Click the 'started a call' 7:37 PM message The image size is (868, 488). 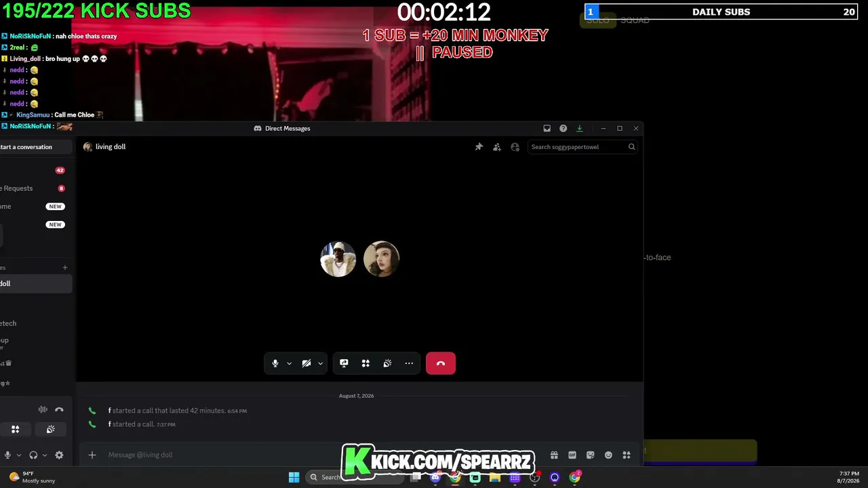[134, 424]
